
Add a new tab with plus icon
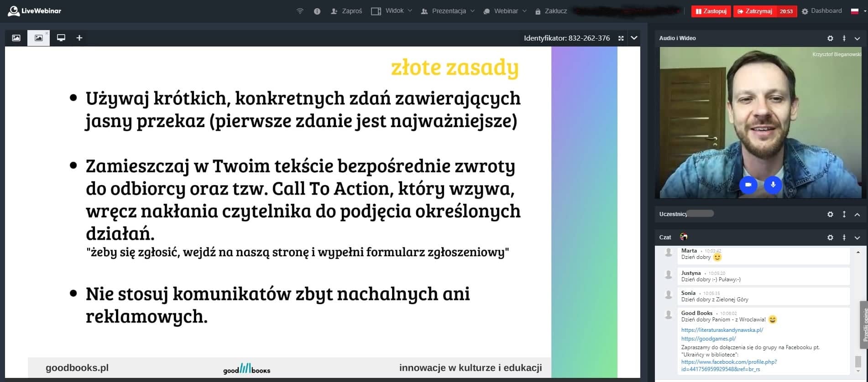[x=79, y=38]
